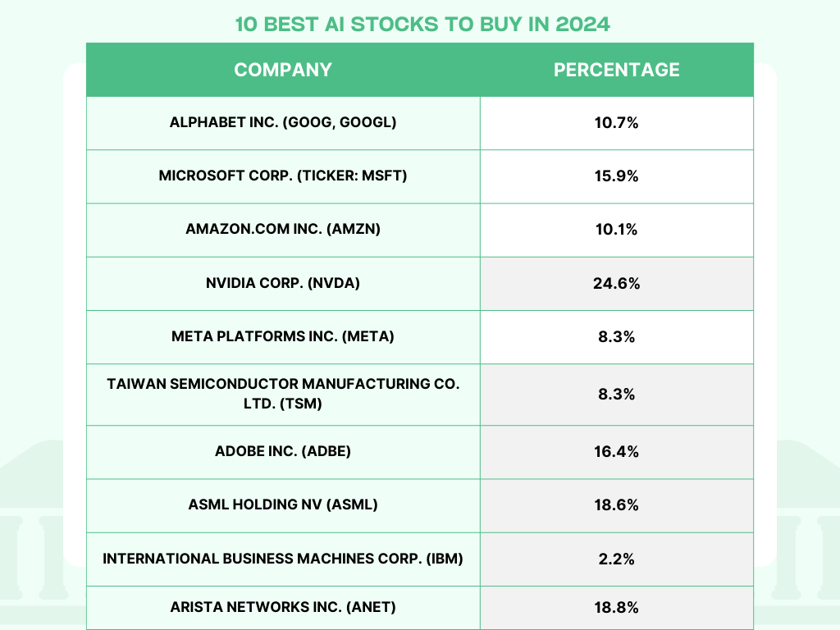Select the Arista Networks Inc. cell
Viewport: 840px width, 630px height.
[x=283, y=607]
